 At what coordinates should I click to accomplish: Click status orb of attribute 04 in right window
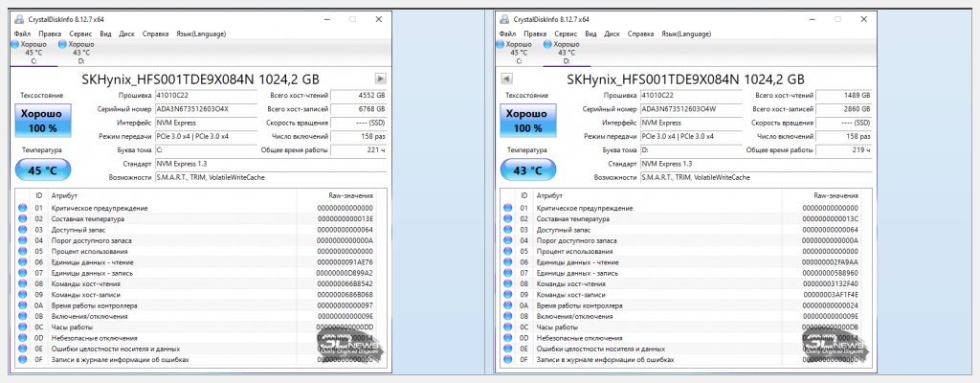[x=508, y=240]
